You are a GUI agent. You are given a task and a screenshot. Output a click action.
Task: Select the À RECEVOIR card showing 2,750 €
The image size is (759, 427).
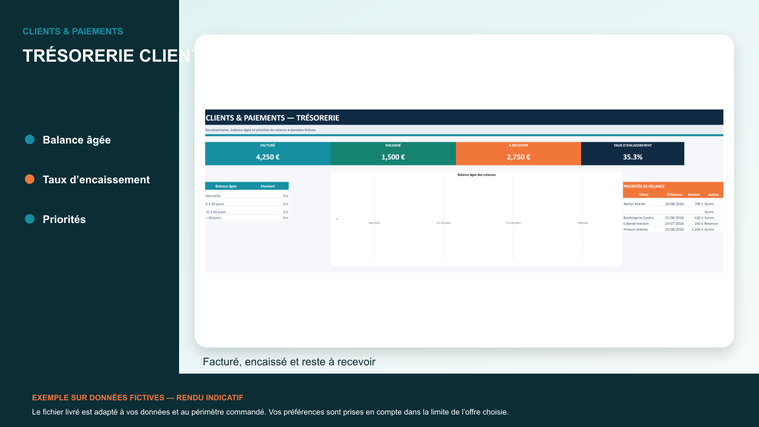[x=518, y=153]
